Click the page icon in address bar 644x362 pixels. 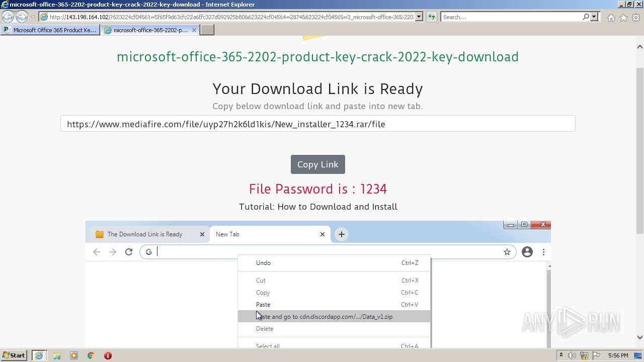click(44, 17)
